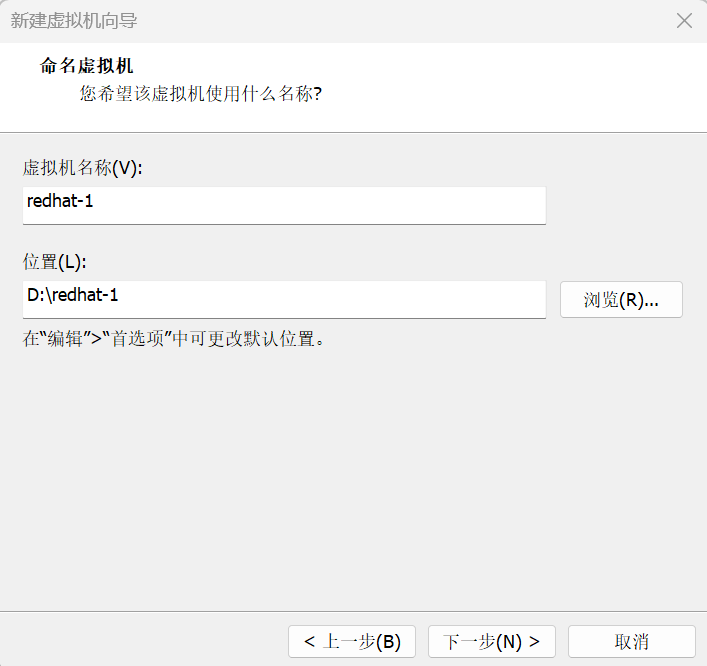Open the 浏览(R)... folder browser
The height and width of the screenshot is (666, 707).
pyautogui.click(x=621, y=300)
